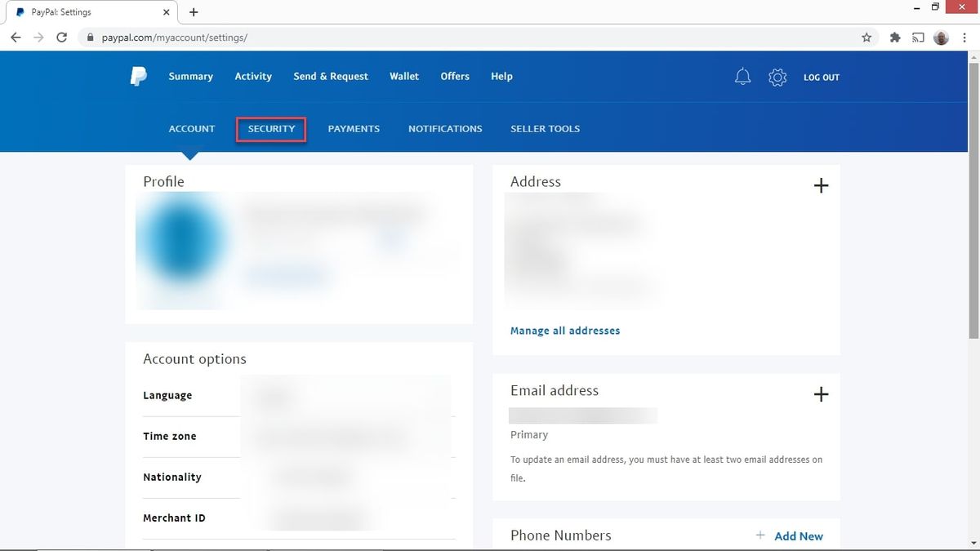980x551 pixels.
Task: Click the plus icon to add an Address
Action: coord(822,185)
